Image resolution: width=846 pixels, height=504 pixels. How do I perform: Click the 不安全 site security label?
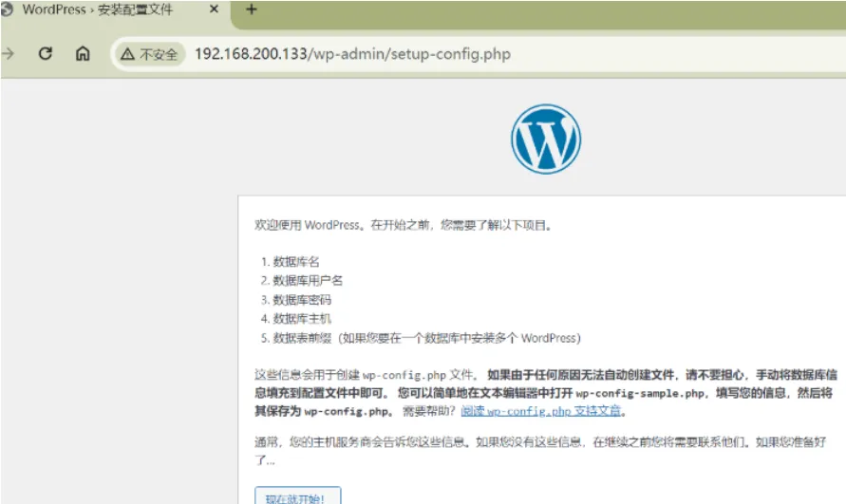(x=158, y=54)
